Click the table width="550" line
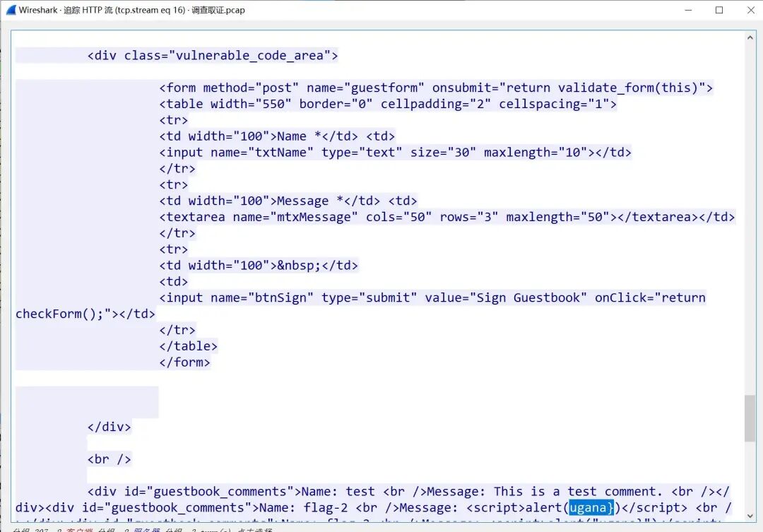This screenshot has width=763, height=532. (x=388, y=104)
